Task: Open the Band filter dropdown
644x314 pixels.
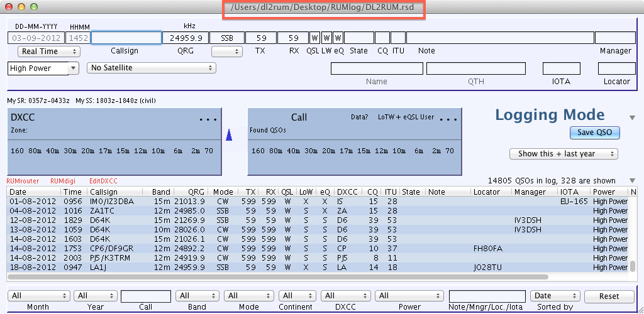Action: click(197, 296)
